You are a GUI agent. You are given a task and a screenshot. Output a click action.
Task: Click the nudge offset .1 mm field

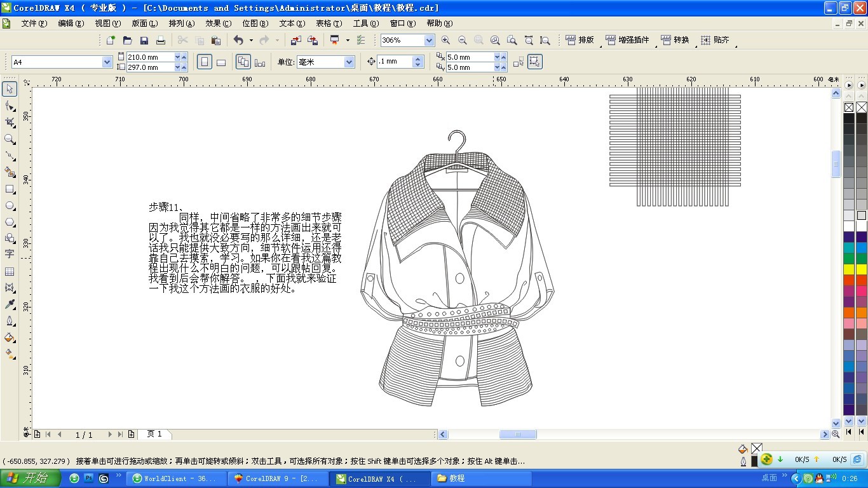[x=394, y=62]
